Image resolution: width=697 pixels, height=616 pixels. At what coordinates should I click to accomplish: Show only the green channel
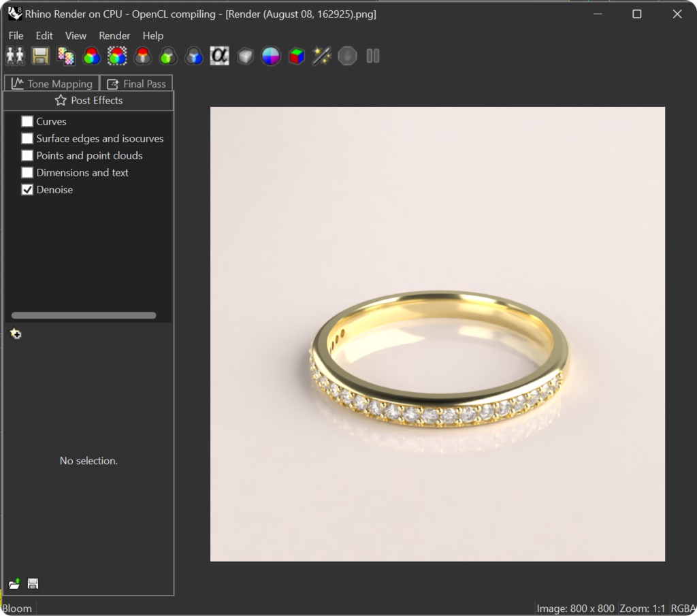[x=168, y=56]
